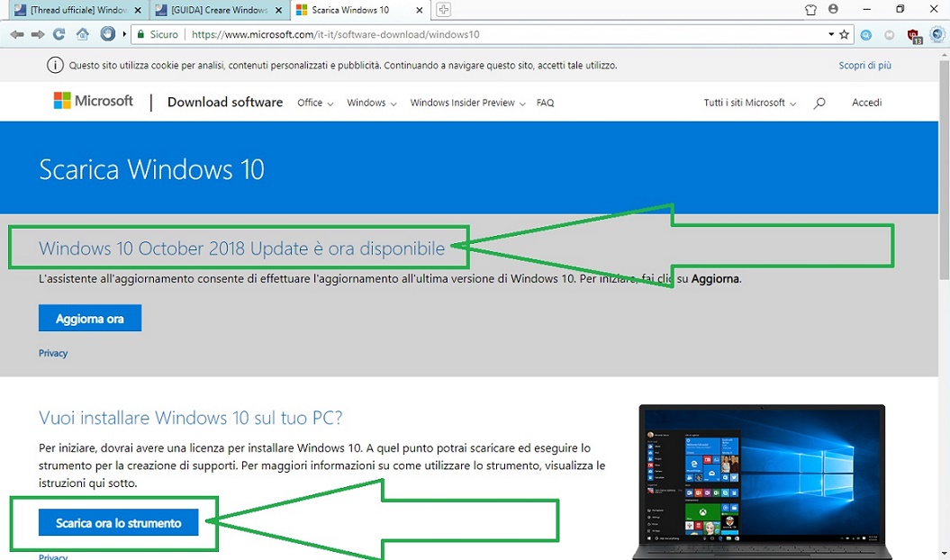
Task: Open a new tab with the plus button
Action: (x=444, y=10)
